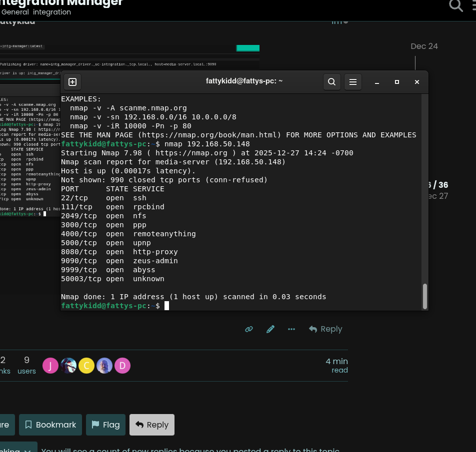
Task: Show more post actions ellipsis
Action: pyautogui.click(x=291, y=329)
